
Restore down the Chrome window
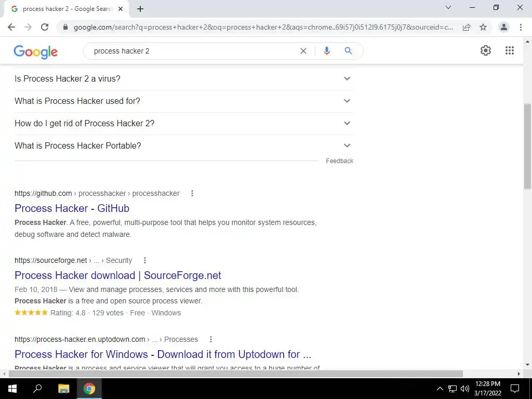click(x=496, y=7)
